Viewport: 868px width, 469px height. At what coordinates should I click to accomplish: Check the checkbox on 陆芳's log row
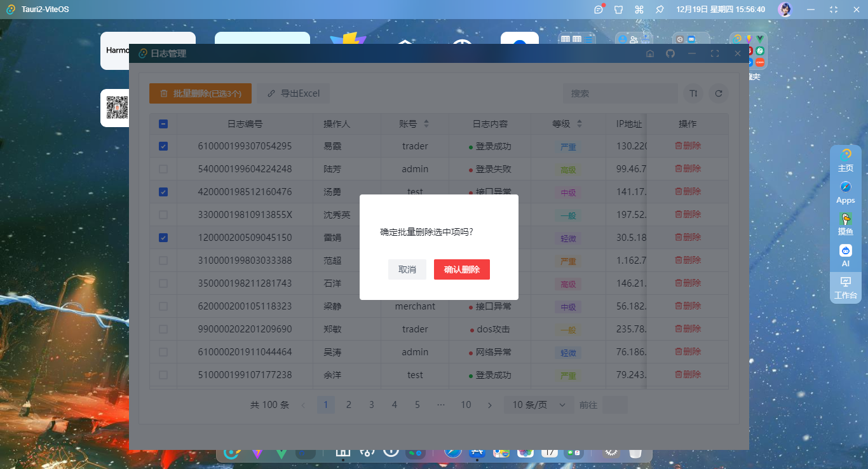pos(163,168)
